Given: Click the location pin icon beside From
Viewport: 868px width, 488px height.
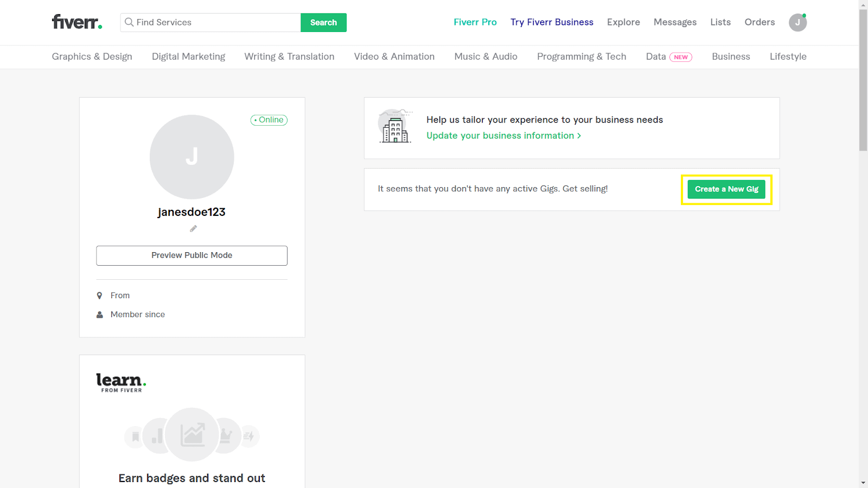Looking at the screenshot, I should coord(99,296).
